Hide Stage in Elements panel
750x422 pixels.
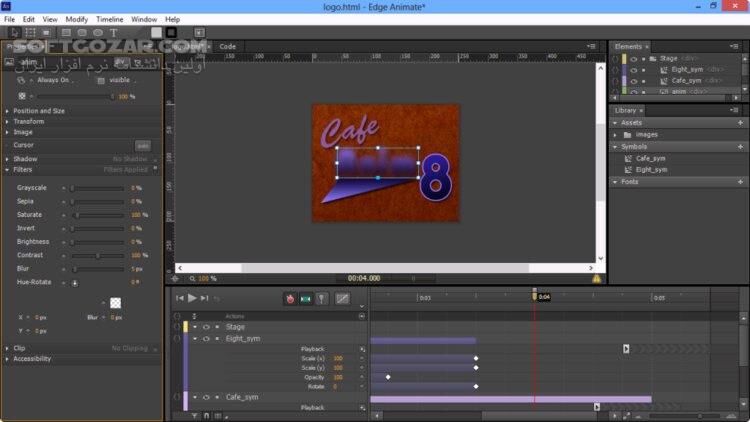tap(634, 58)
